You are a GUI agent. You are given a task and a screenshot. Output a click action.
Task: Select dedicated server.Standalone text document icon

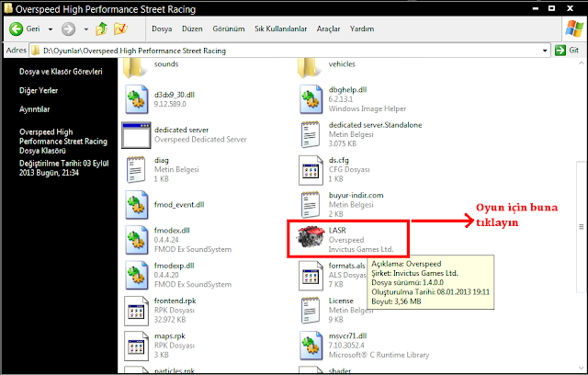point(311,134)
